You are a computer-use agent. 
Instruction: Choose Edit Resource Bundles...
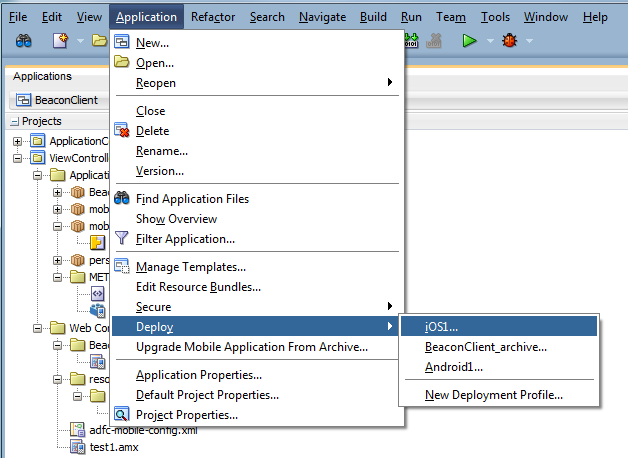[x=258, y=287]
